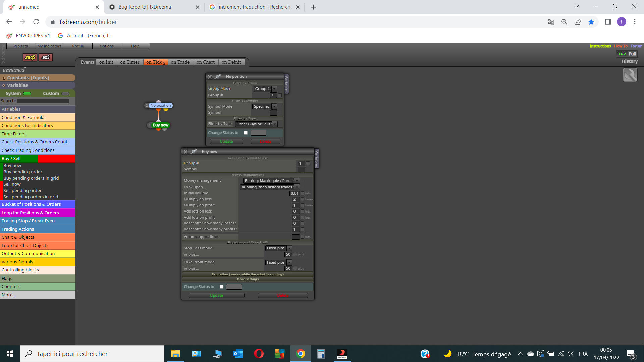Click status color box in No position panel
Viewport: 644px width, 362px height.
click(258, 133)
